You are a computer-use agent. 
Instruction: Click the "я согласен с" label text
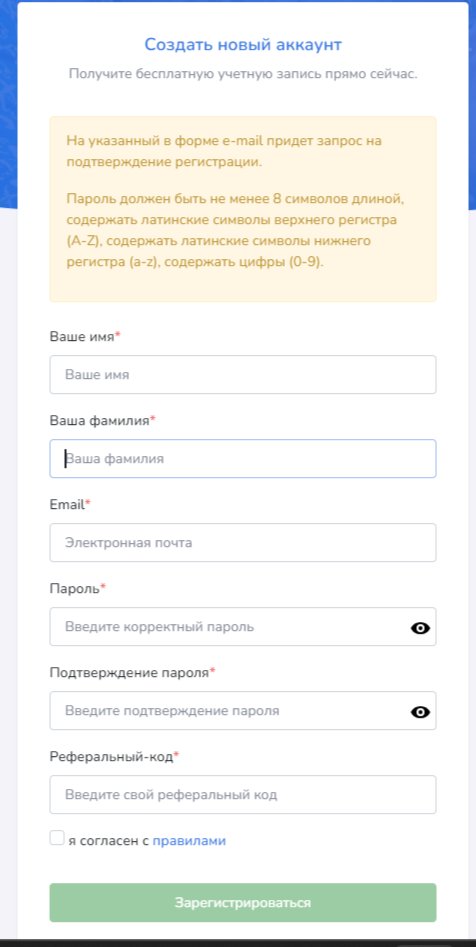[x=109, y=841]
